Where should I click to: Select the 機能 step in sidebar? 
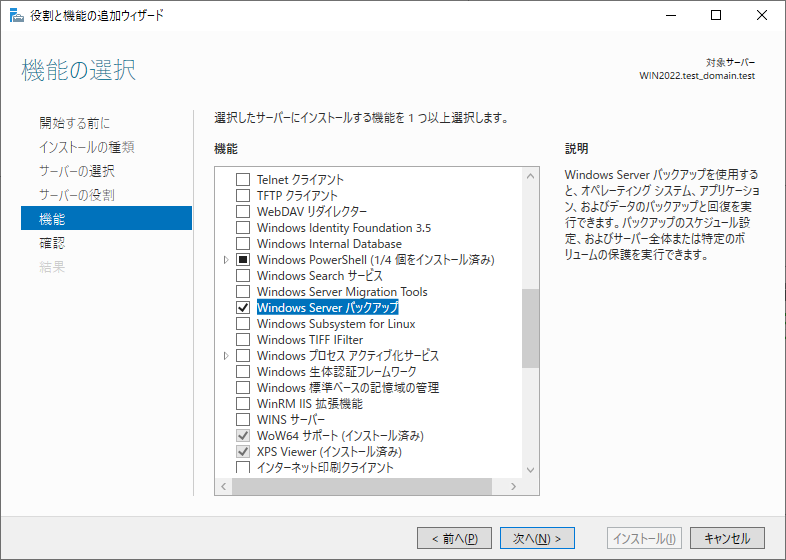(x=106, y=218)
